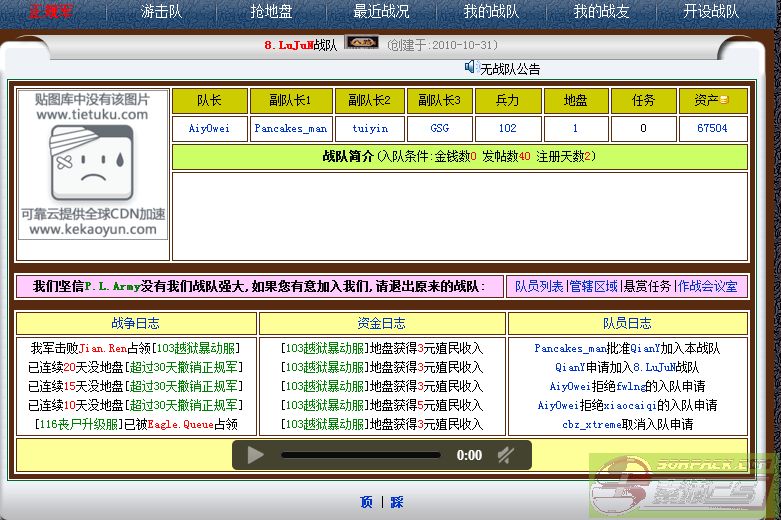
Task: Open the 队员列表 link
Action: tap(539, 286)
